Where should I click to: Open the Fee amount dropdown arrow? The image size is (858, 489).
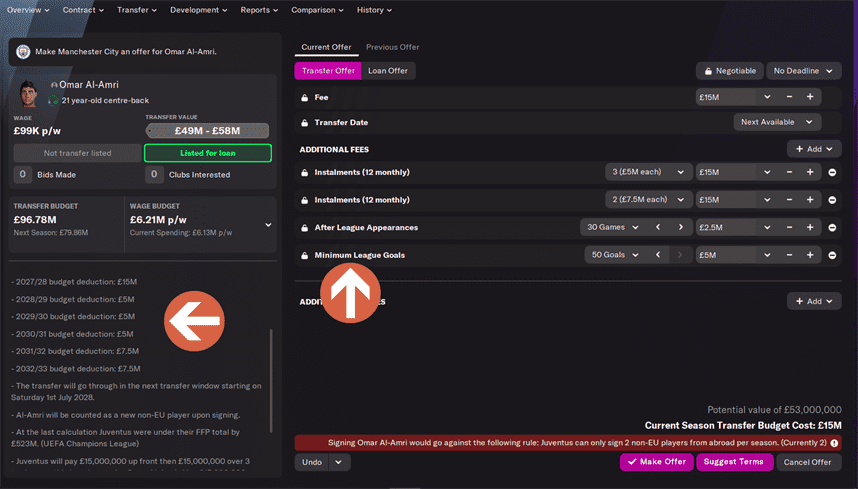pos(767,97)
